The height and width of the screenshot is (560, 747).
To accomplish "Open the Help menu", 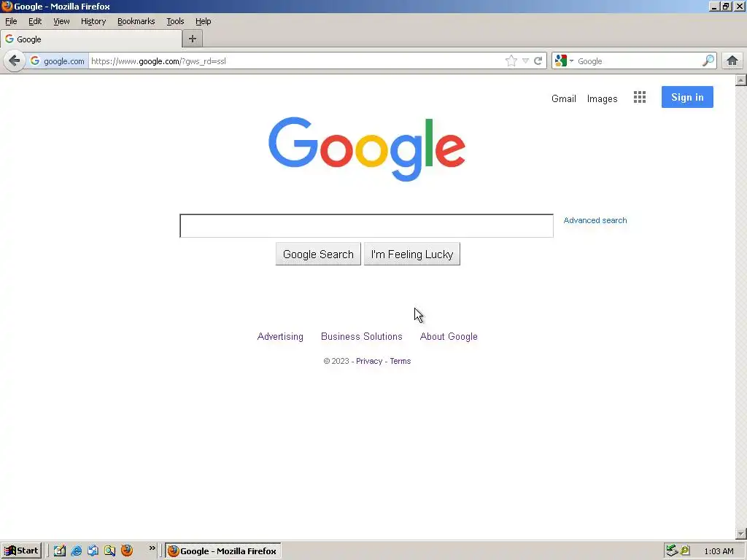I will tap(204, 21).
